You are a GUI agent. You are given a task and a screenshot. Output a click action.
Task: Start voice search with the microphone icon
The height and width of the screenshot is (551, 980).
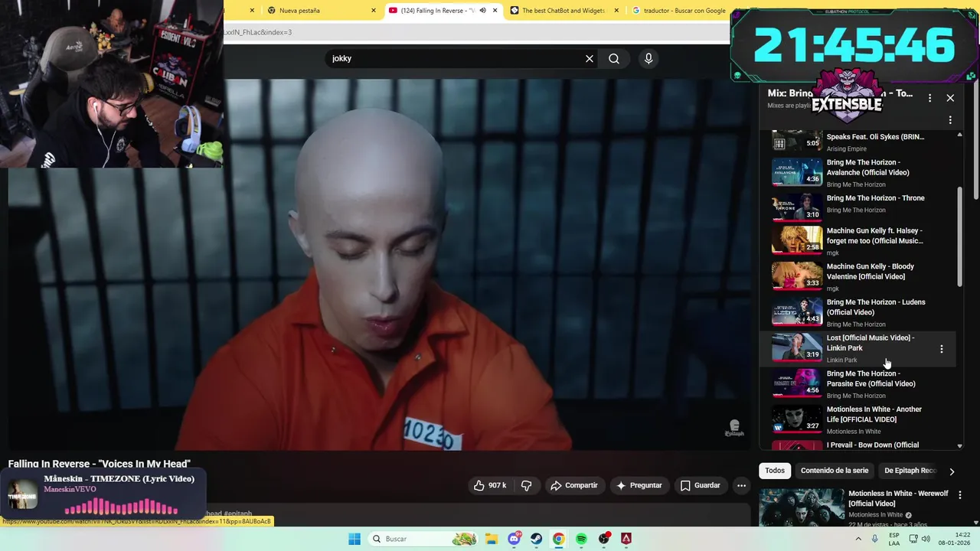[x=648, y=59]
